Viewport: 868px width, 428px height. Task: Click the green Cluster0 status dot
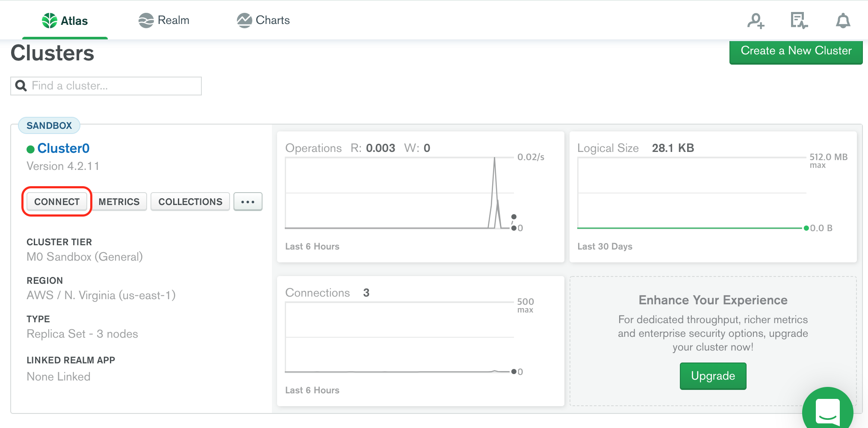point(30,149)
